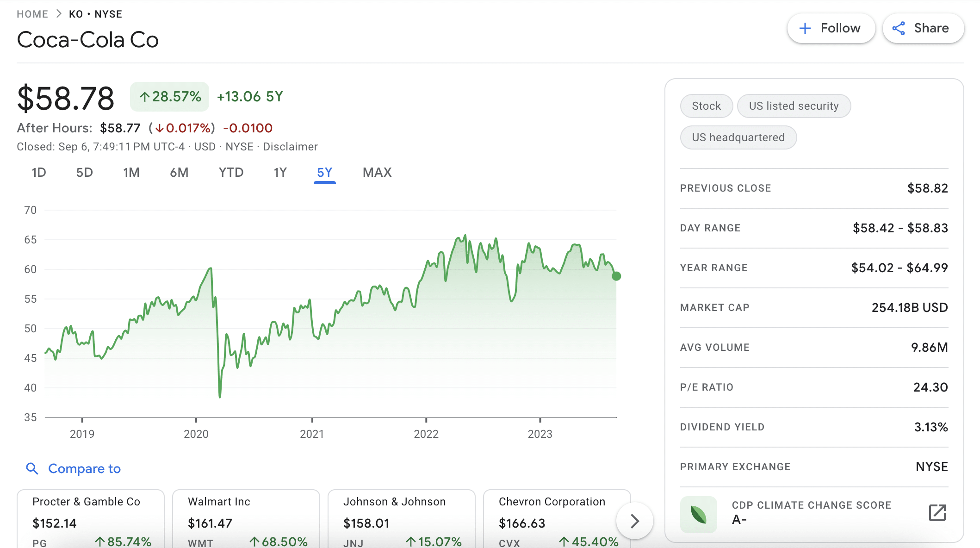Click the 2022 label on chart axis
Image resolution: width=980 pixels, height=548 pixels.
point(426,434)
